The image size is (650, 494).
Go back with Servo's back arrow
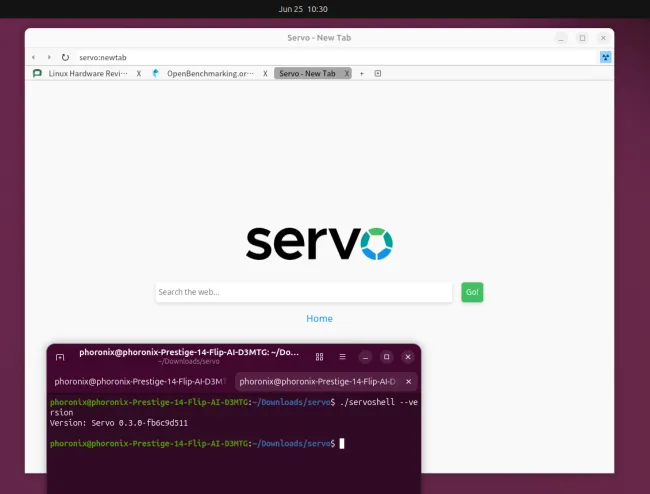(x=34, y=57)
